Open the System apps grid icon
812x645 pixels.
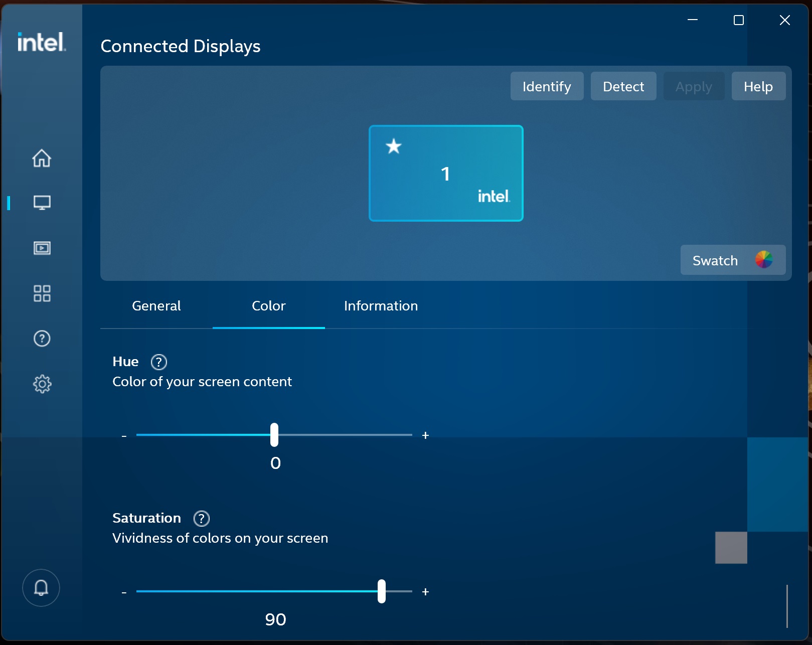coord(42,293)
